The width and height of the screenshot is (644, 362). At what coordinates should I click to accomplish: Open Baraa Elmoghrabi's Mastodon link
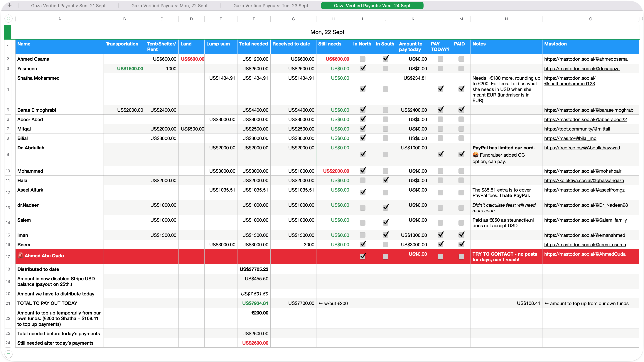589,110
